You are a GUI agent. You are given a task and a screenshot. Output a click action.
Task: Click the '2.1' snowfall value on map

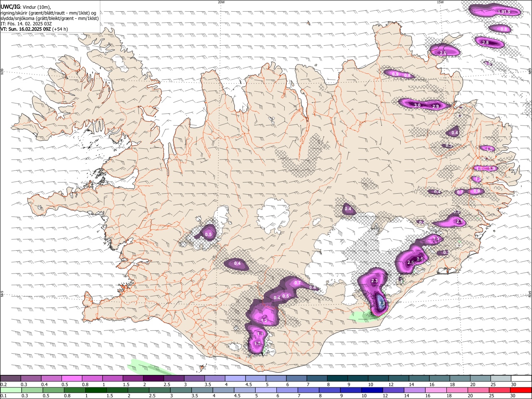coord(459,222)
